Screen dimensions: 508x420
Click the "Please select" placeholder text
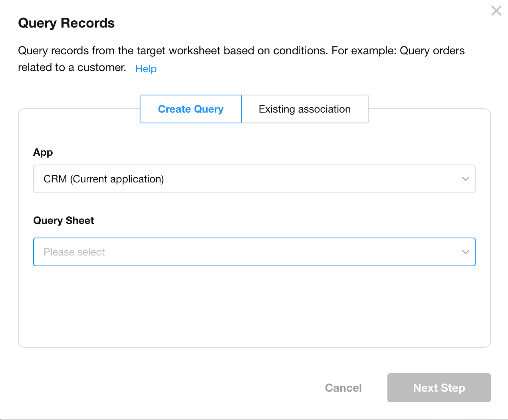pyautogui.click(x=74, y=252)
